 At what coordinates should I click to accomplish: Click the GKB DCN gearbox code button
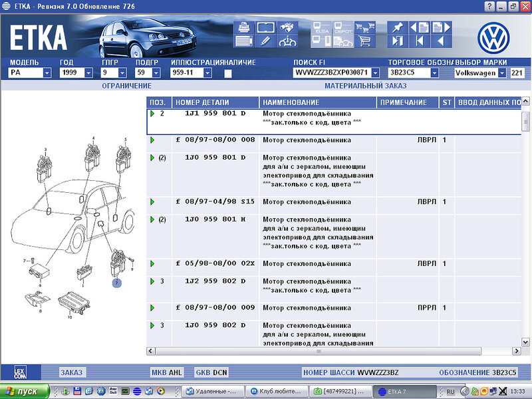click(211, 372)
